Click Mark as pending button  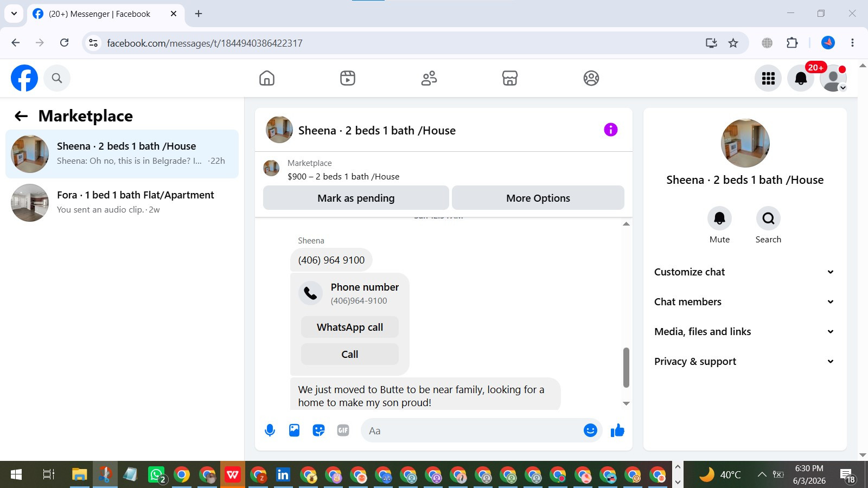pos(356,198)
